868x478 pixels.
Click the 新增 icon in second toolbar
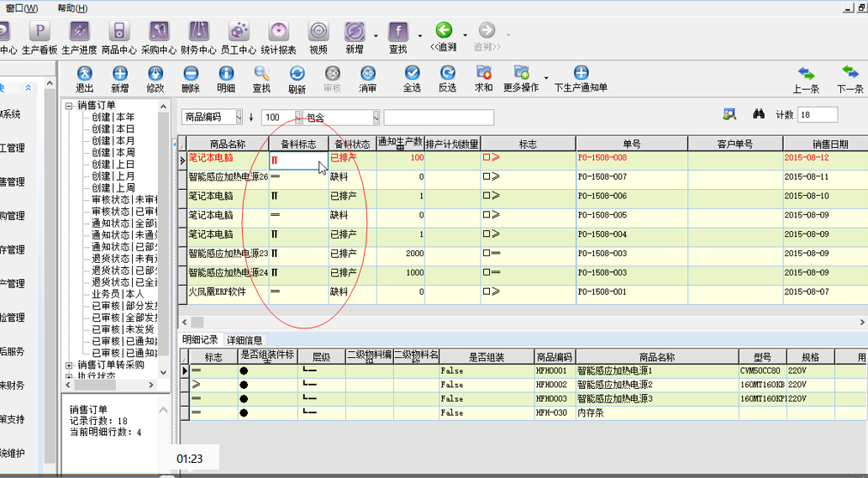[119, 74]
